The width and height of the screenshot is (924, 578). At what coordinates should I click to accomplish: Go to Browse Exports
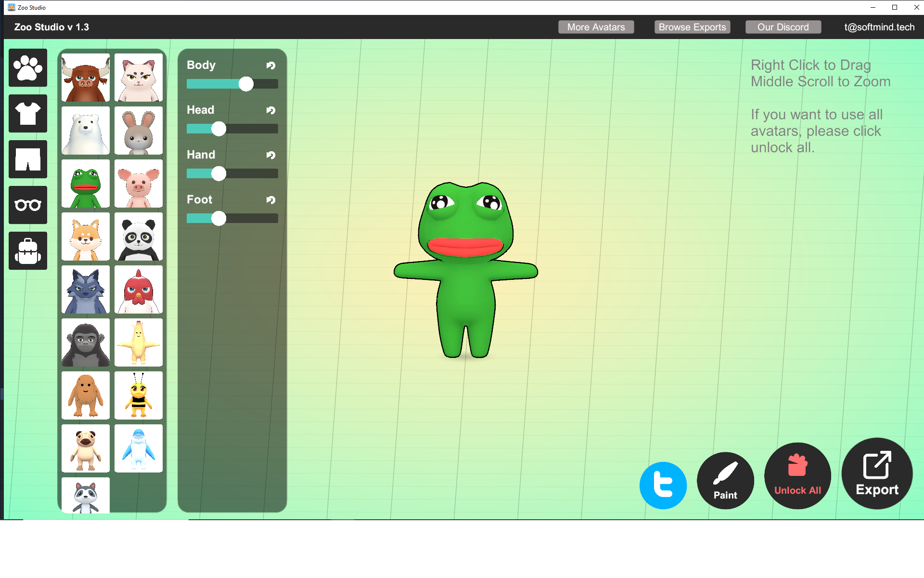pyautogui.click(x=692, y=27)
